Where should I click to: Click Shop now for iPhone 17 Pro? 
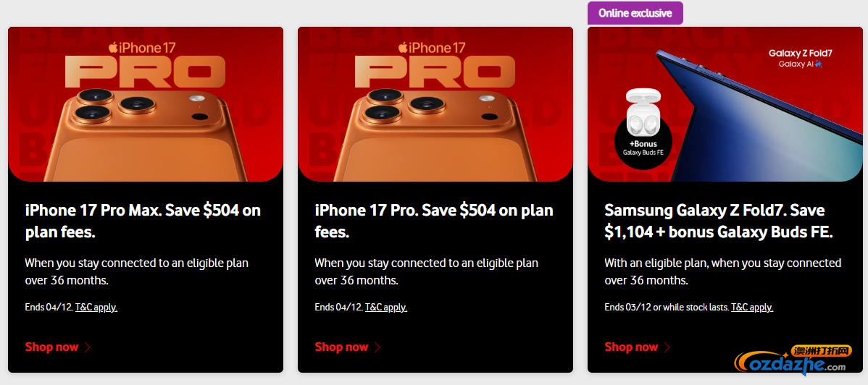pyautogui.click(x=341, y=347)
